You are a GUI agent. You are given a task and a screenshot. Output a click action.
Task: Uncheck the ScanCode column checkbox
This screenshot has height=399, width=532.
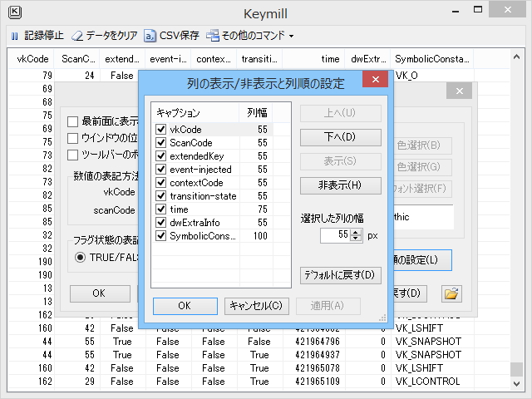(x=160, y=142)
